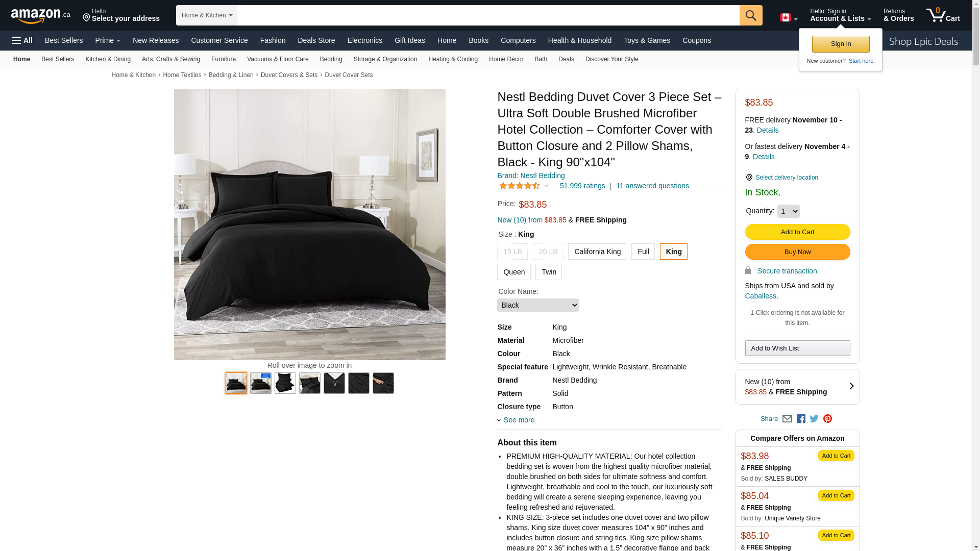Select the California King size option

pos(597,252)
